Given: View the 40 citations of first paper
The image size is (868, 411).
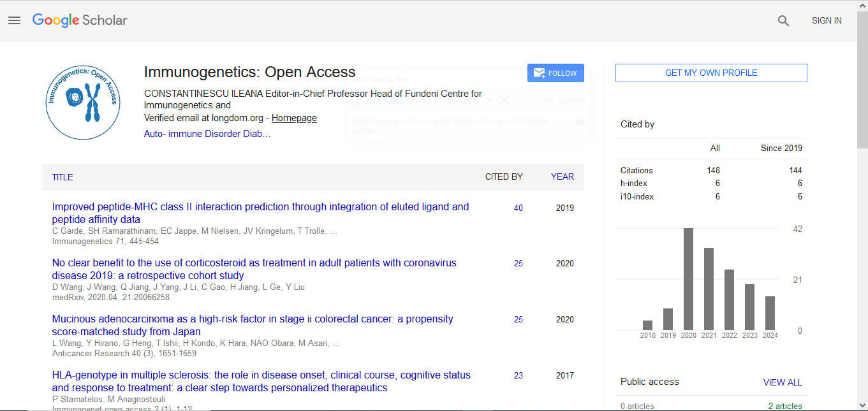Looking at the screenshot, I should point(518,208).
